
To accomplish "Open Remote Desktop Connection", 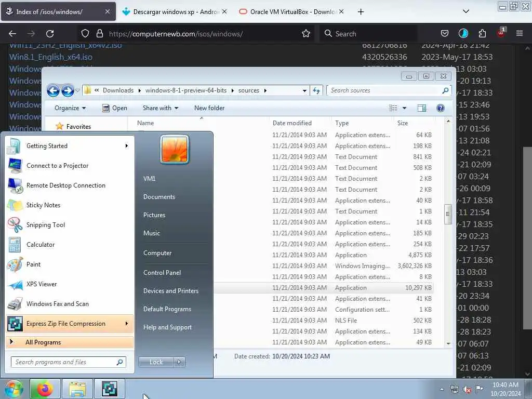I will point(70,185).
